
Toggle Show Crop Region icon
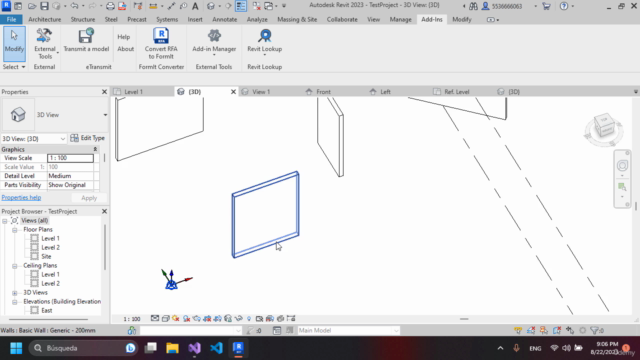(x=218, y=318)
